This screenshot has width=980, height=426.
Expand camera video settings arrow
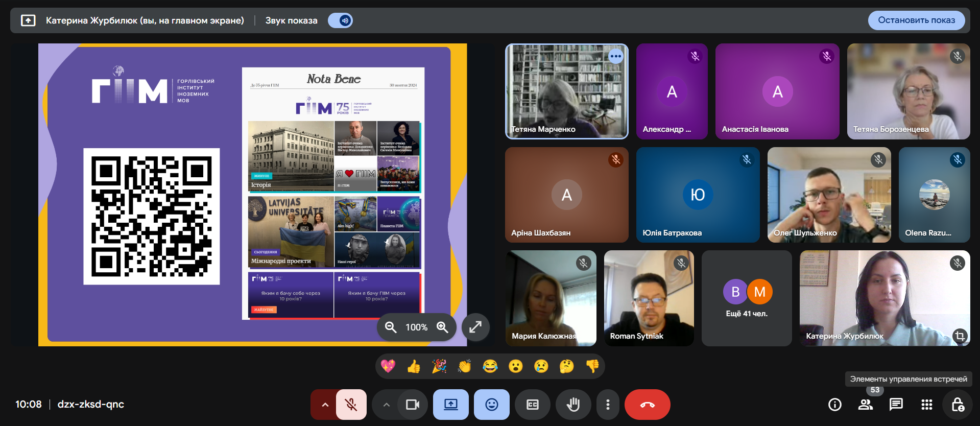(386, 405)
